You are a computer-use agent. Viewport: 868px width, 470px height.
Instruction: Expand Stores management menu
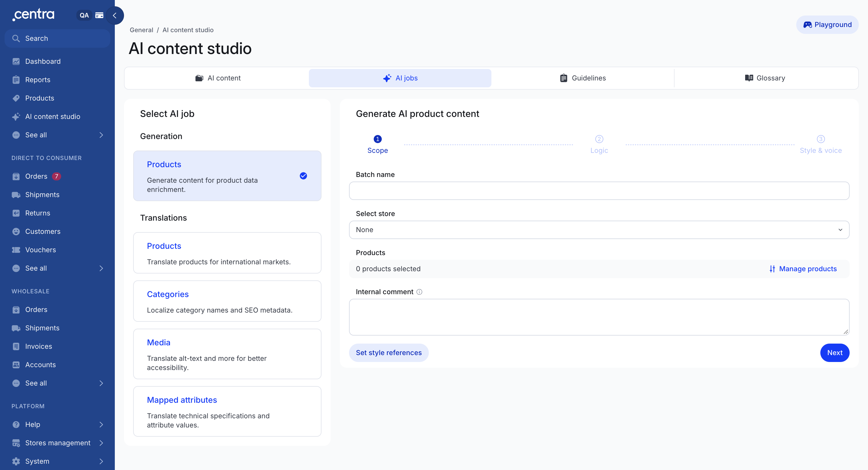[57, 443]
